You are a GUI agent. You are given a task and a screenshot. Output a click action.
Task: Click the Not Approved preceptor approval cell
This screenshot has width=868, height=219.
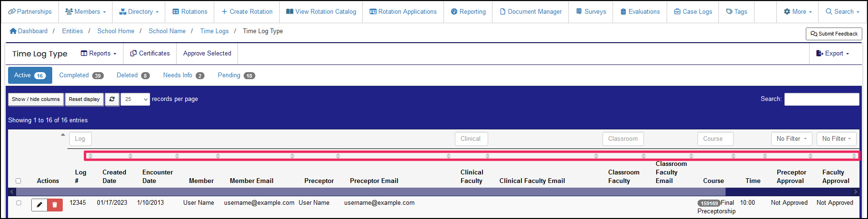pos(789,202)
